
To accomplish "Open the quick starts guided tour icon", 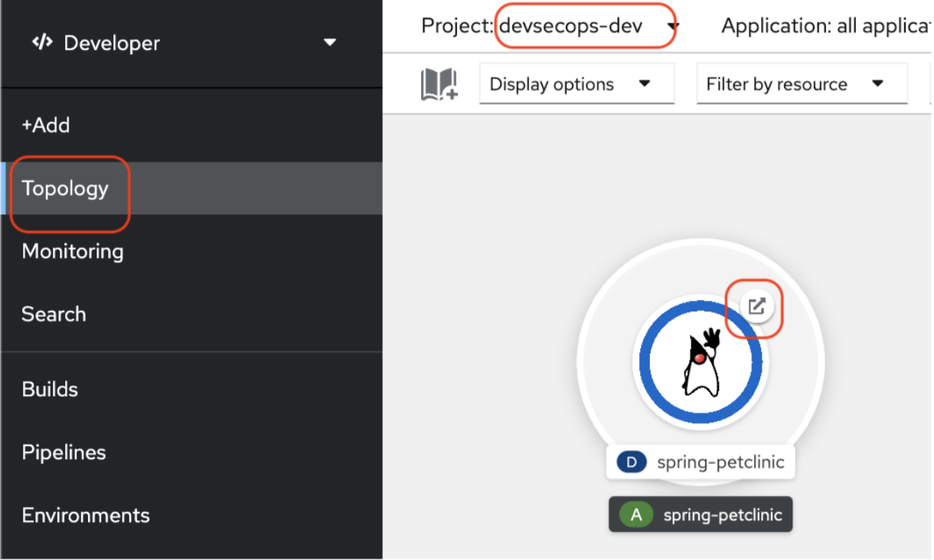I will tap(440, 83).
